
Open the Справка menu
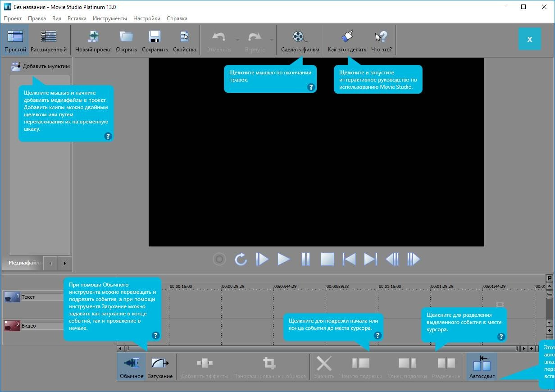tap(177, 18)
